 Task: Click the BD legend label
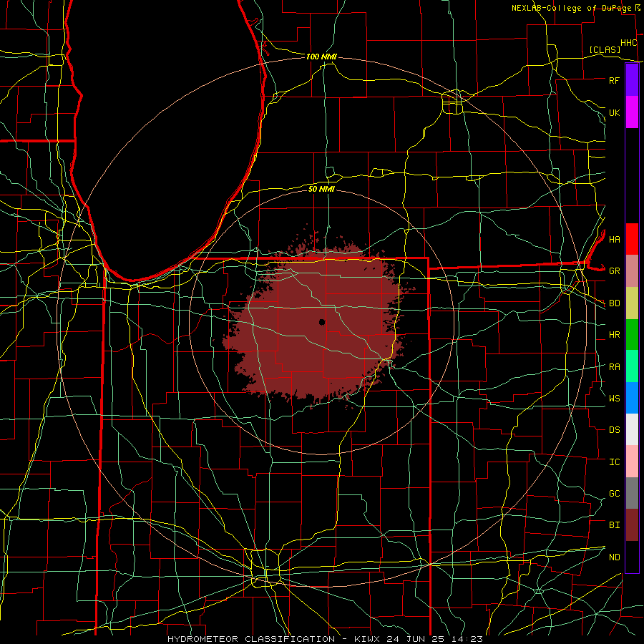(614, 303)
